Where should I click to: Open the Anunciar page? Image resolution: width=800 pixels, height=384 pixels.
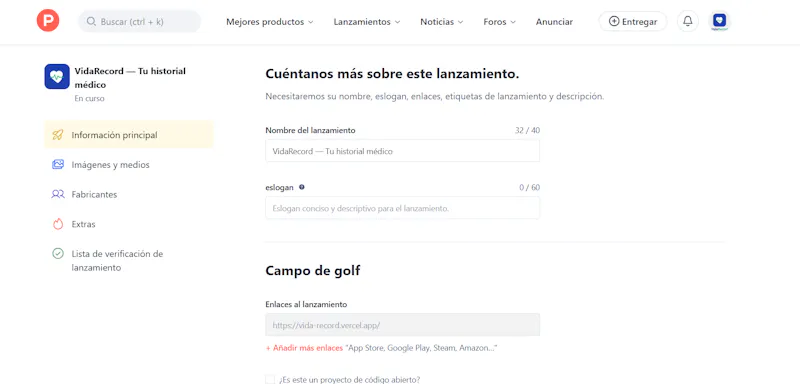tap(554, 22)
